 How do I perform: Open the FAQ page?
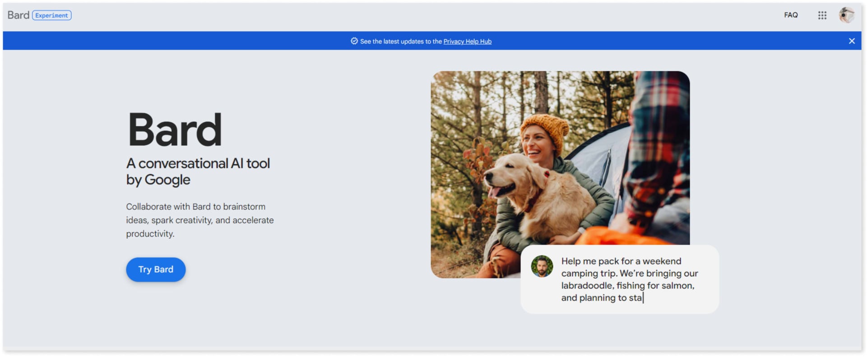coord(791,15)
